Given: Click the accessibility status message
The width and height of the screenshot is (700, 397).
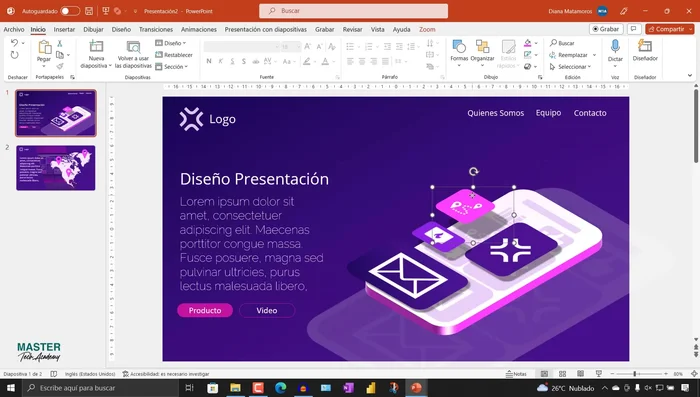Looking at the screenshot, I should coord(166,374).
